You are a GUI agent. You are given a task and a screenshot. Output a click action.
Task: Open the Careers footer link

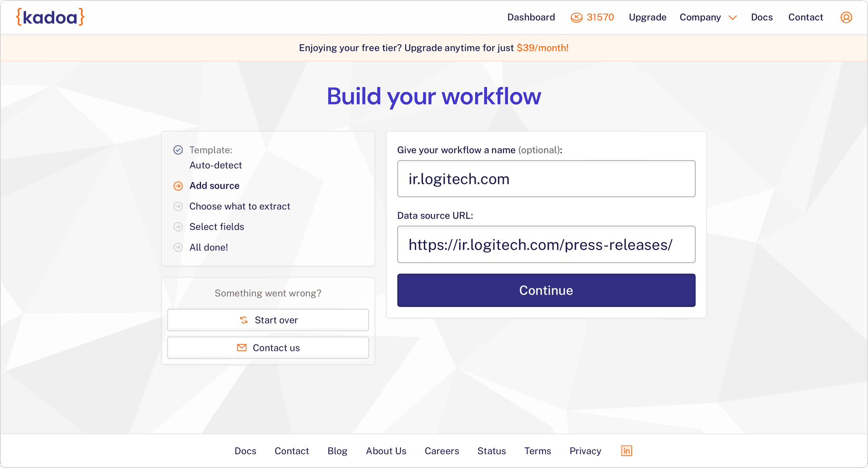(441, 451)
